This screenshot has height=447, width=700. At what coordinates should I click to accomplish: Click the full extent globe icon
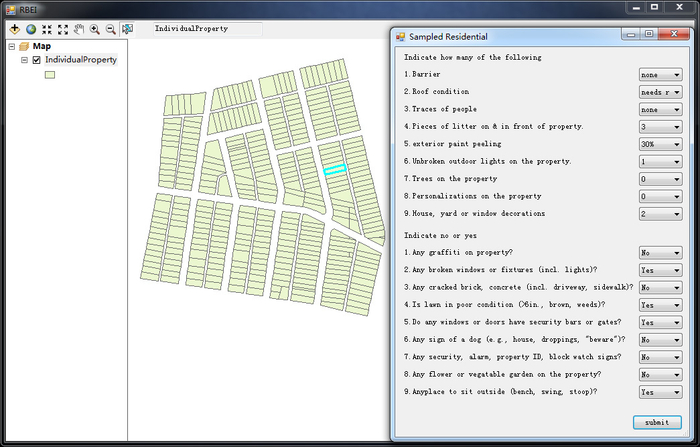click(x=30, y=30)
